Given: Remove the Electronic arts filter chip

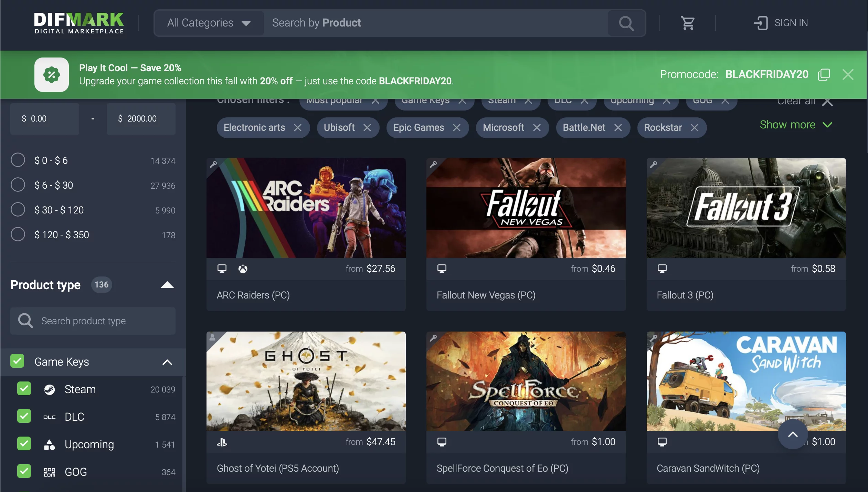Looking at the screenshot, I should [x=298, y=128].
